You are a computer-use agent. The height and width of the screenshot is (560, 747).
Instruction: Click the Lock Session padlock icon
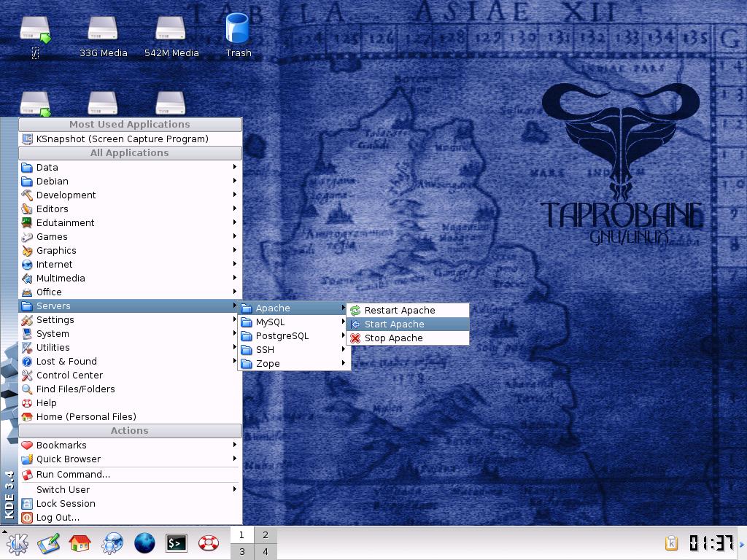(x=27, y=504)
